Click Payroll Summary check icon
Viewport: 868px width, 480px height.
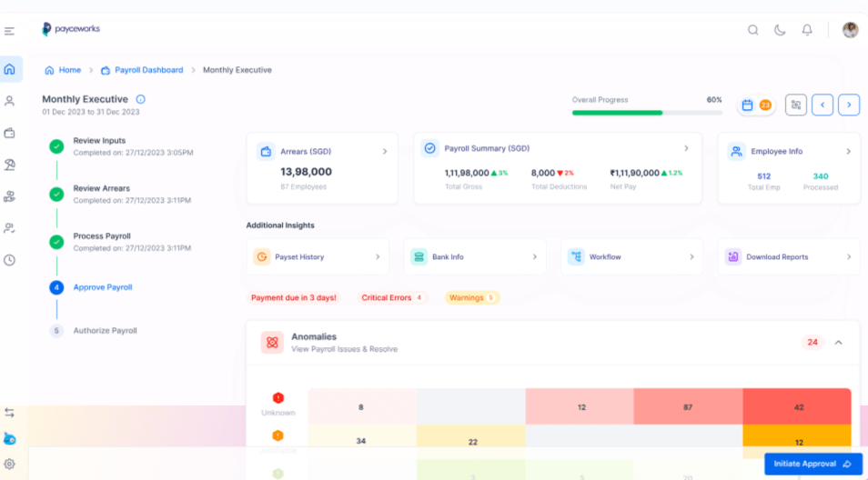click(429, 148)
